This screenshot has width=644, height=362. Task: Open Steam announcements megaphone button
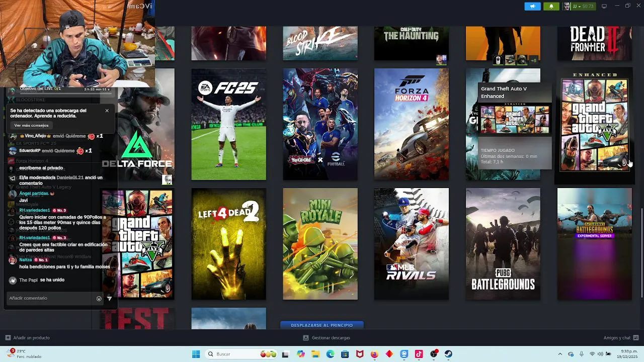coord(532,6)
